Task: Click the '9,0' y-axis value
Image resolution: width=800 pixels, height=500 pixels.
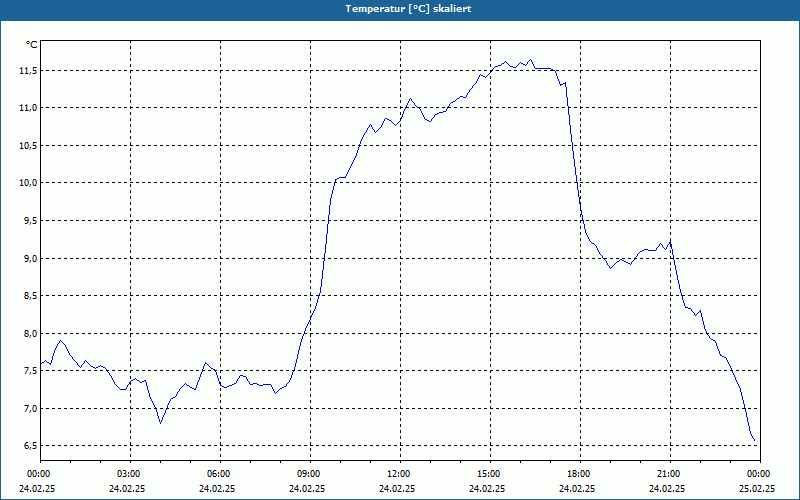Action: pyautogui.click(x=30, y=258)
